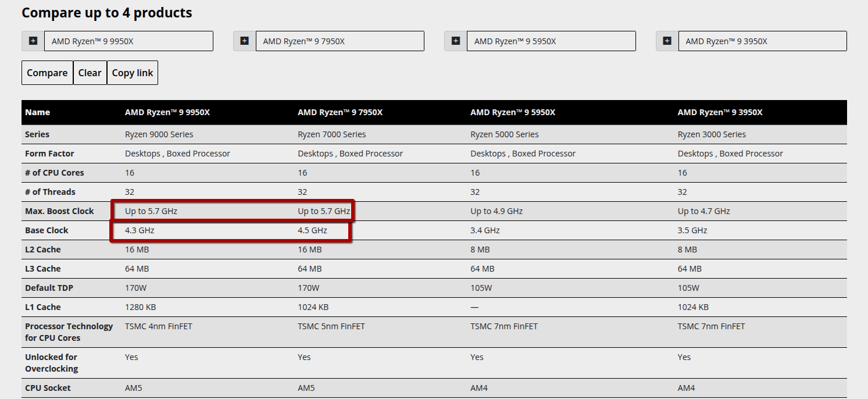Select 'Ryzen 9000 Series' cell

click(159, 134)
